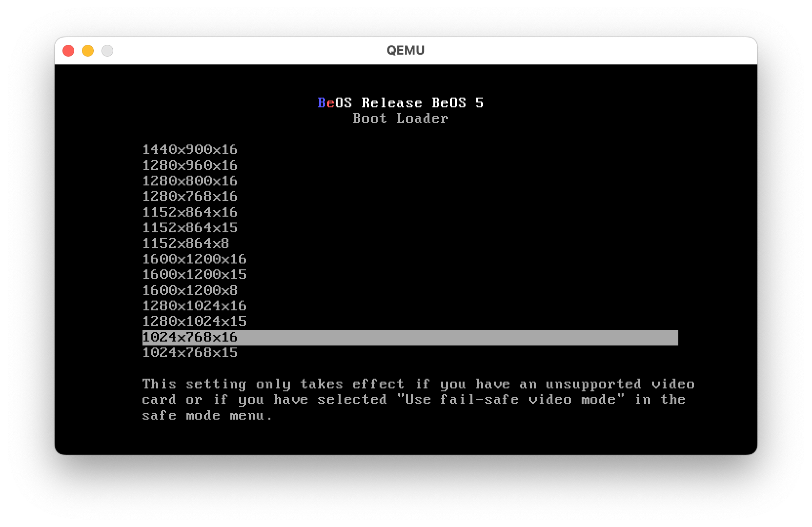Pick the 1280x800x16 menu option

(190, 181)
